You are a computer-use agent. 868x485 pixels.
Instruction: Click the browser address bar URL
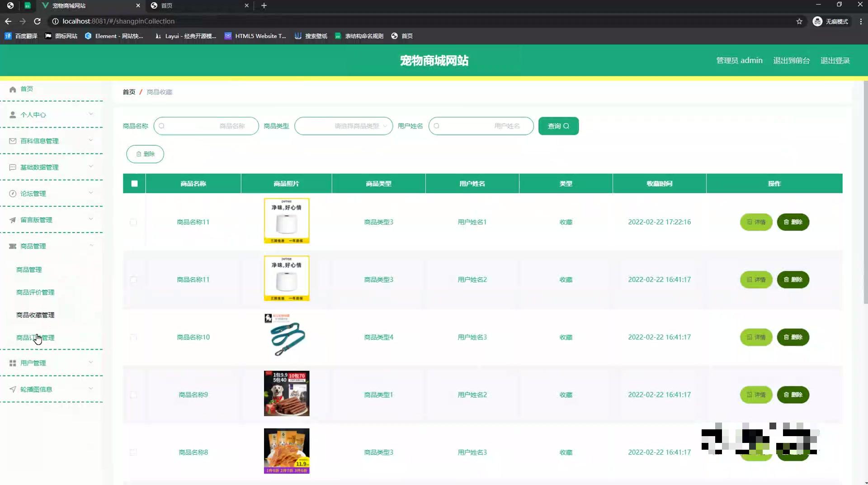[x=118, y=21]
